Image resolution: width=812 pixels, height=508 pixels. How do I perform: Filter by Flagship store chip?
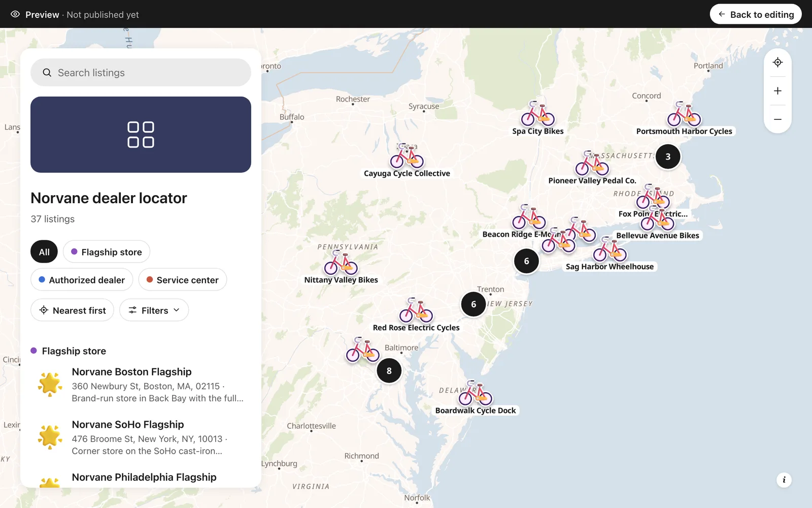107,252
